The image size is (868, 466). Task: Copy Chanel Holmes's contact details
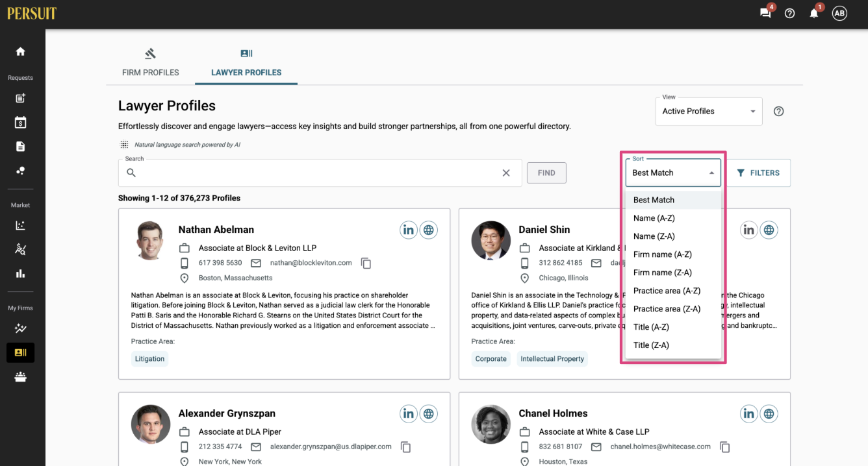click(x=725, y=447)
